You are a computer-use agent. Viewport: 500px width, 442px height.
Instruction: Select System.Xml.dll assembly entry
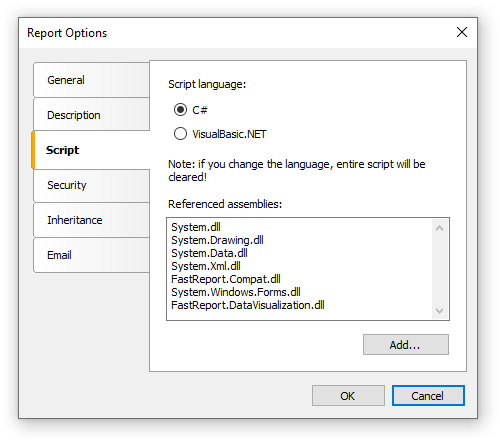[x=206, y=266]
